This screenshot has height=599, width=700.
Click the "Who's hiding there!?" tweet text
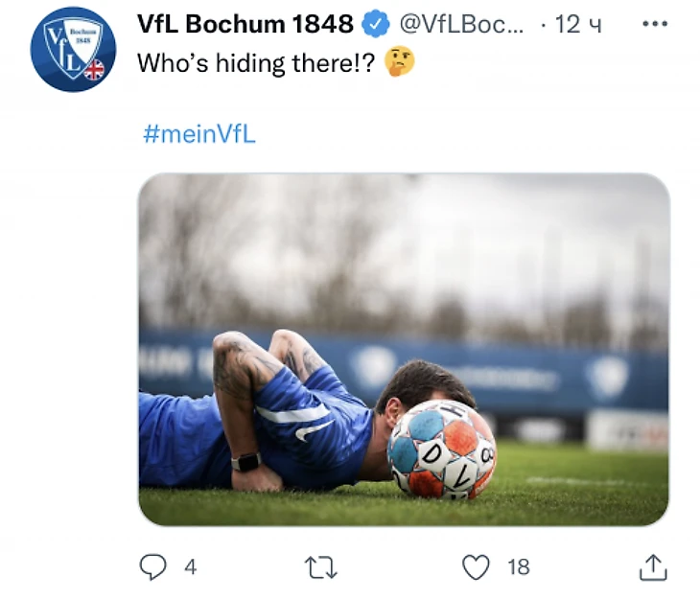(256, 63)
